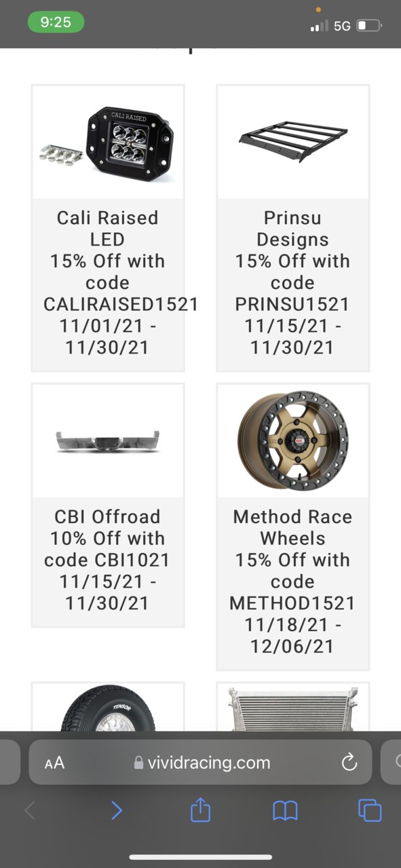
Task: Open the Prinsu Designs roof rack image
Action: pyautogui.click(x=293, y=143)
